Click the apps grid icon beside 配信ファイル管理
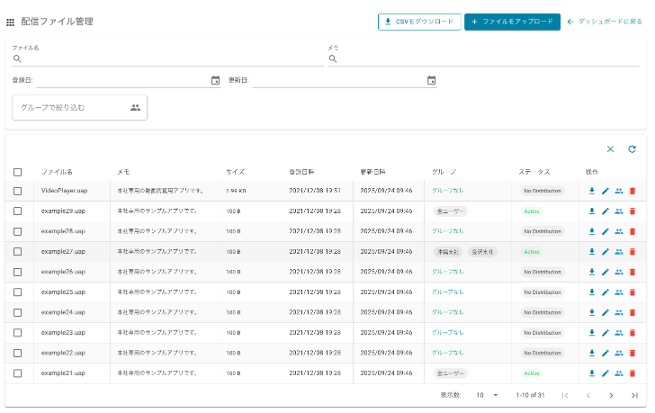The height and width of the screenshot is (413, 655). coord(11,21)
